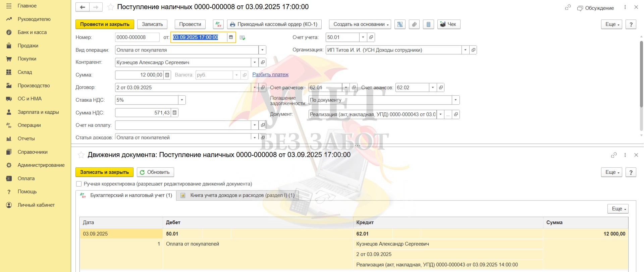Click the calculator icon in Сумма field
This screenshot has height=272, width=644.
pyautogui.click(x=167, y=75)
